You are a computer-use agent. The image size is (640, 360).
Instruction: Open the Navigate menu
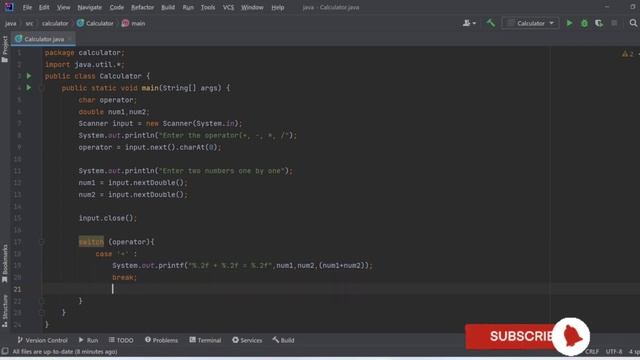click(89, 7)
